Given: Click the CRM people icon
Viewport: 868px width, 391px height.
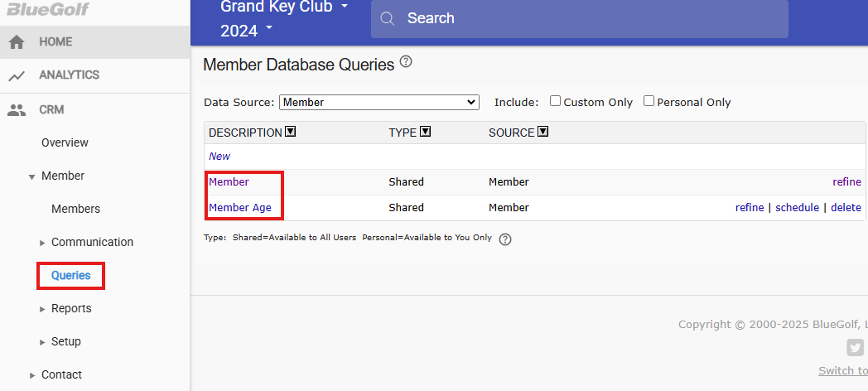Looking at the screenshot, I should (17, 109).
